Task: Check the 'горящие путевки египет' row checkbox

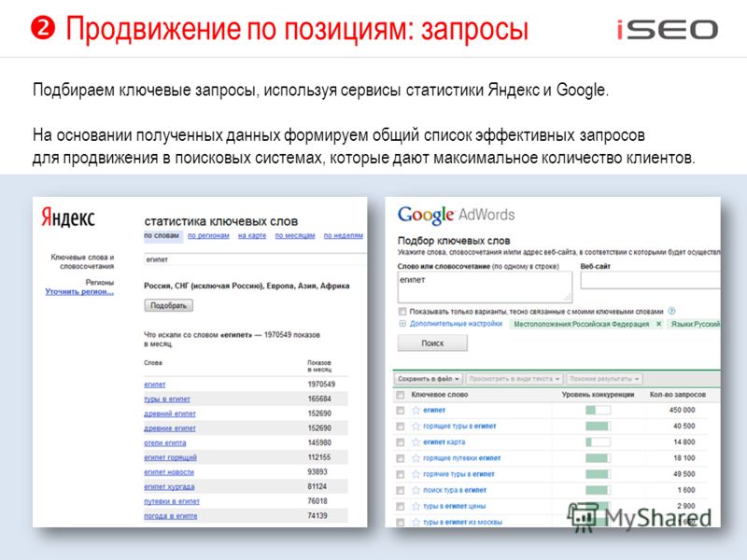Action: (x=401, y=458)
